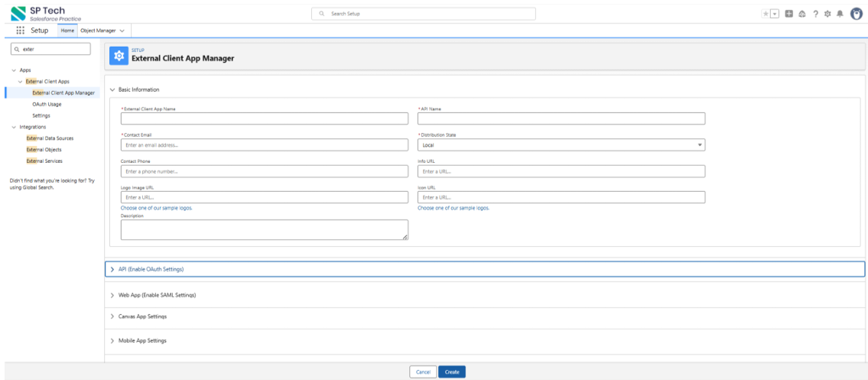This screenshot has width=868, height=380.
Task: Click the Trailhead guidance icon
Action: (x=802, y=14)
